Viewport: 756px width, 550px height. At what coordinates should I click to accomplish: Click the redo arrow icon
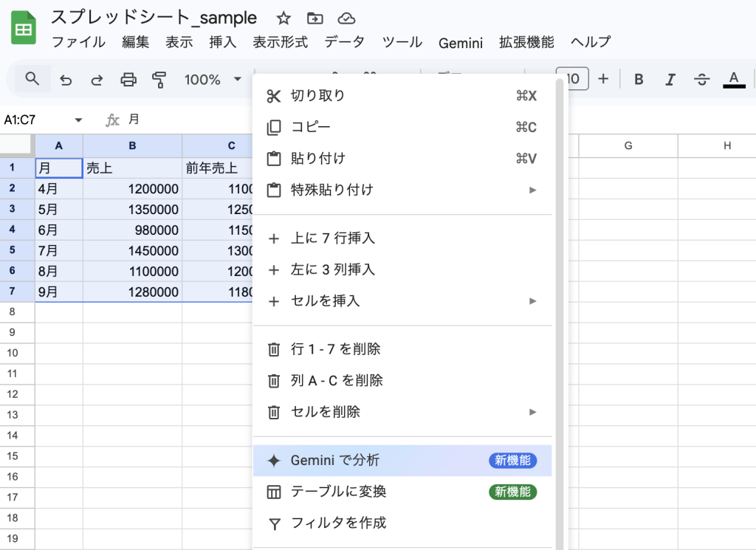click(97, 80)
